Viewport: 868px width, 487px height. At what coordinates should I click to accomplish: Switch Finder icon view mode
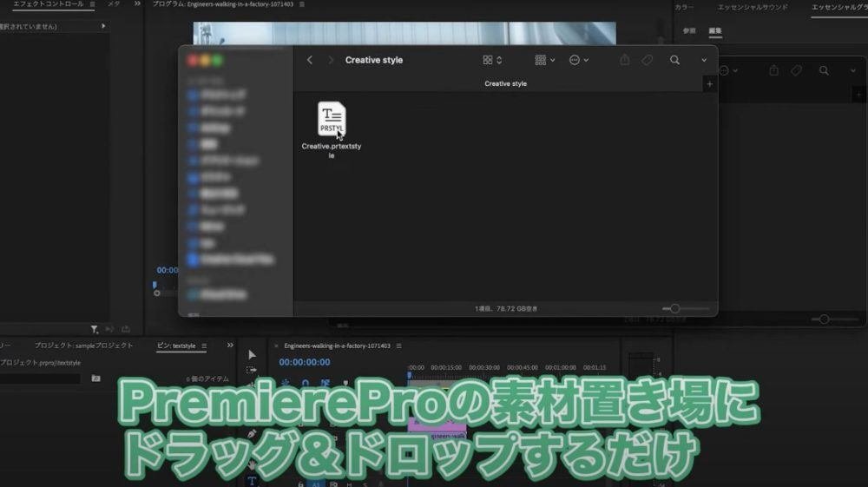point(492,60)
